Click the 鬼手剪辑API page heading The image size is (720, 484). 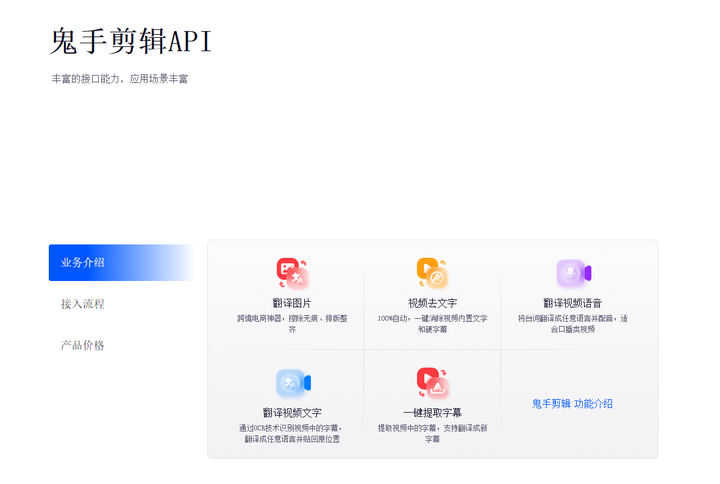(131, 42)
